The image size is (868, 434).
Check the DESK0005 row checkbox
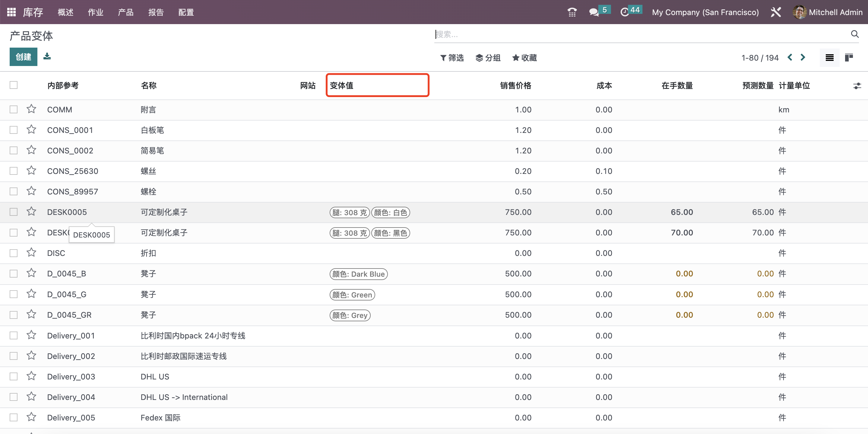(14, 212)
